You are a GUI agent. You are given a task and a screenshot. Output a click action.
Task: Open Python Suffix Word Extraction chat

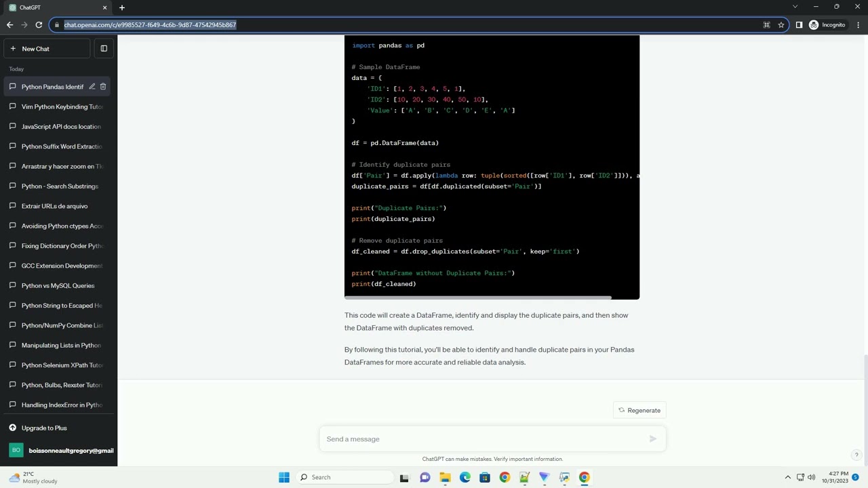pyautogui.click(x=58, y=146)
